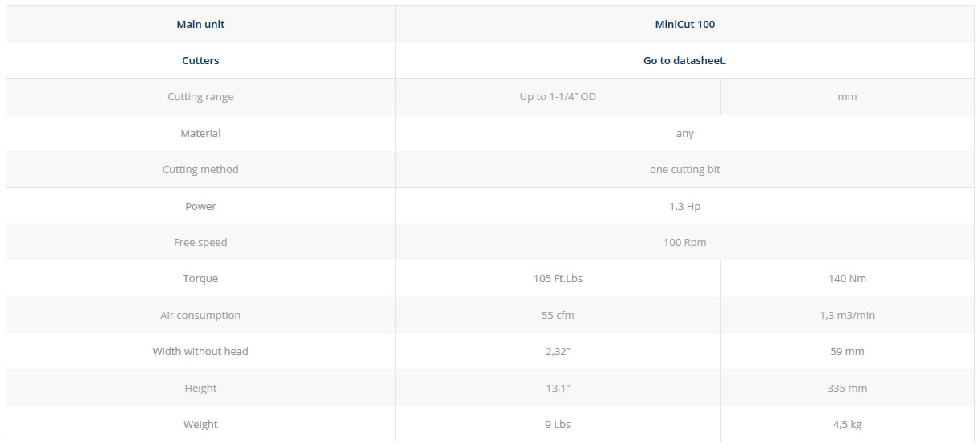The height and width of the screenshot is (448, 980).
Task: Click the 140 Nm torque value
Action: 847,278
